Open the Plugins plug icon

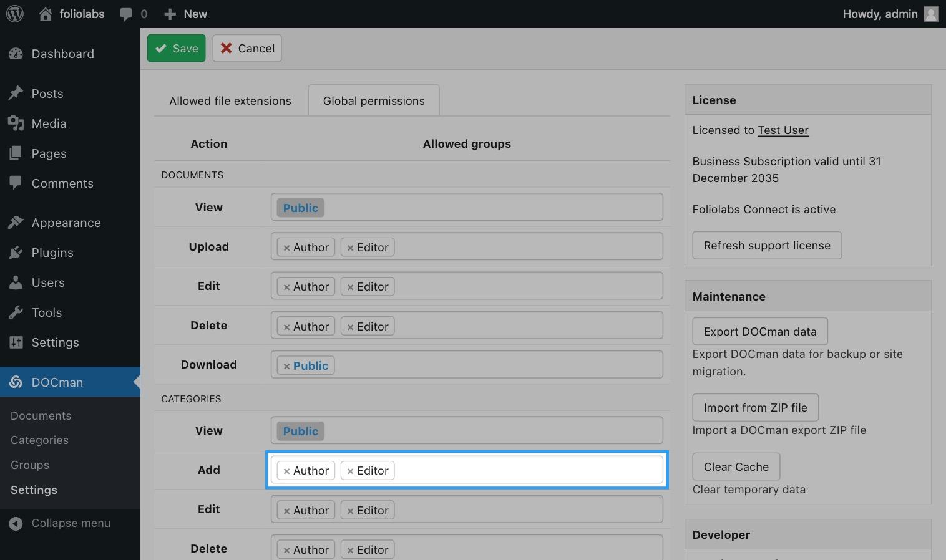pyautogui.click(x=16, y=253)
